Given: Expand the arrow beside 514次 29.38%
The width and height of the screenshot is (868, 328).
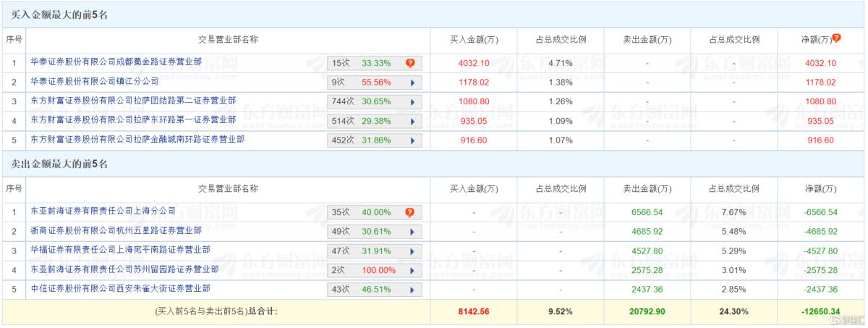Looking at the screenshot, I should (x=412, y=121).
